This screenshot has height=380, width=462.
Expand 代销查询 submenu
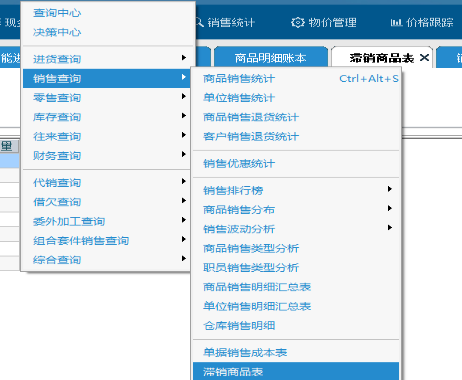coord(108,183)
